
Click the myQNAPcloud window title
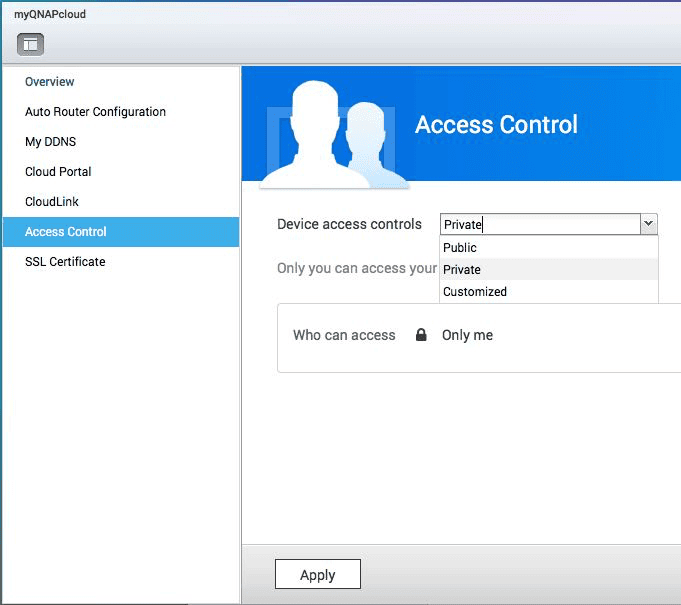pyautogui.click(x=50, y=14)
